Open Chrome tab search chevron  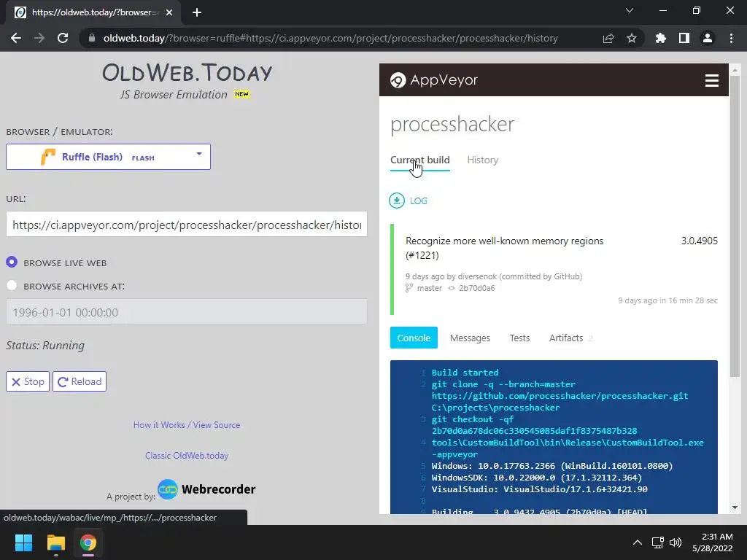pos(630,10)
